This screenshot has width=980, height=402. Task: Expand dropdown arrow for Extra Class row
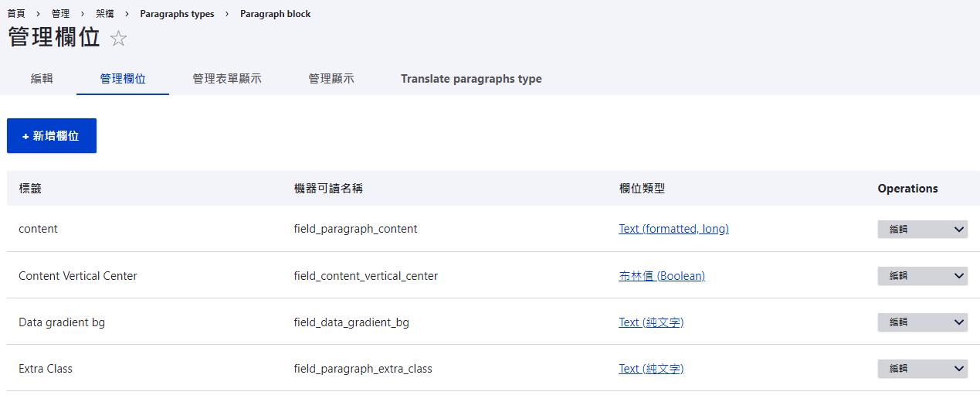[959, 370]
